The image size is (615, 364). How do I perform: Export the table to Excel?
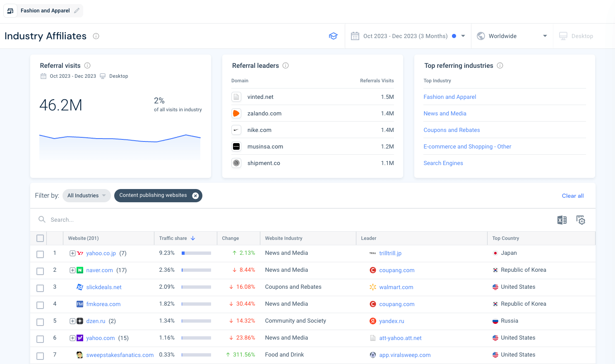[x=562, y=220]
